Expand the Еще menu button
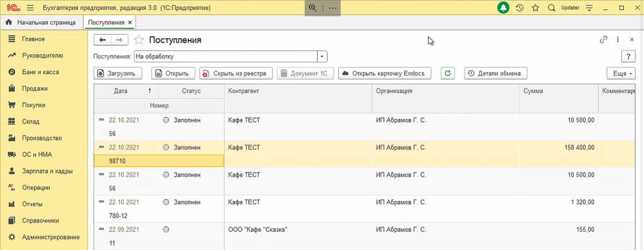The image size is (644, 250). point(621,73)
